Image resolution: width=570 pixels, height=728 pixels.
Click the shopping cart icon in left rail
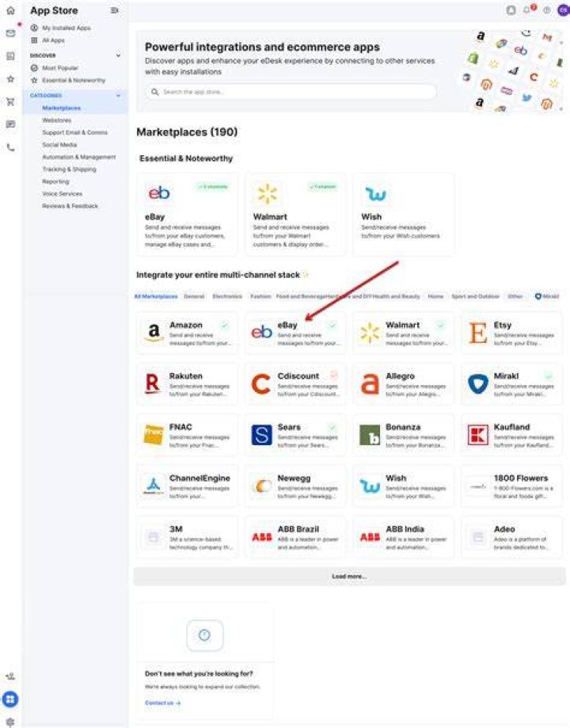[10, 101]
